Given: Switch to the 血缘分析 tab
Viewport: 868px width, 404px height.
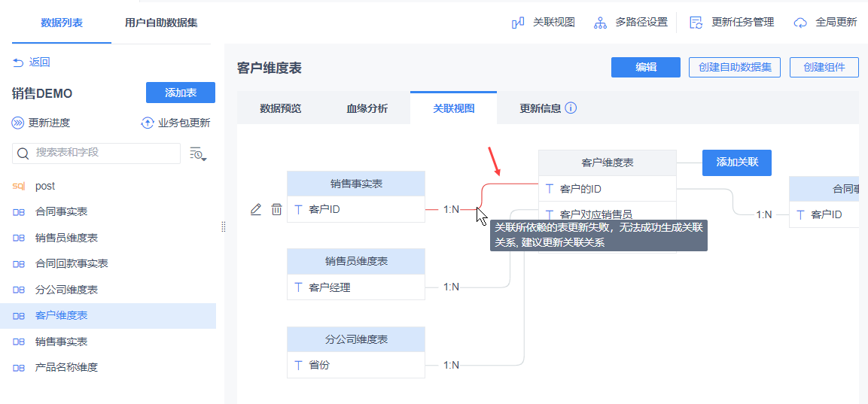Looking at the screenshot, I should pos(367,108).
